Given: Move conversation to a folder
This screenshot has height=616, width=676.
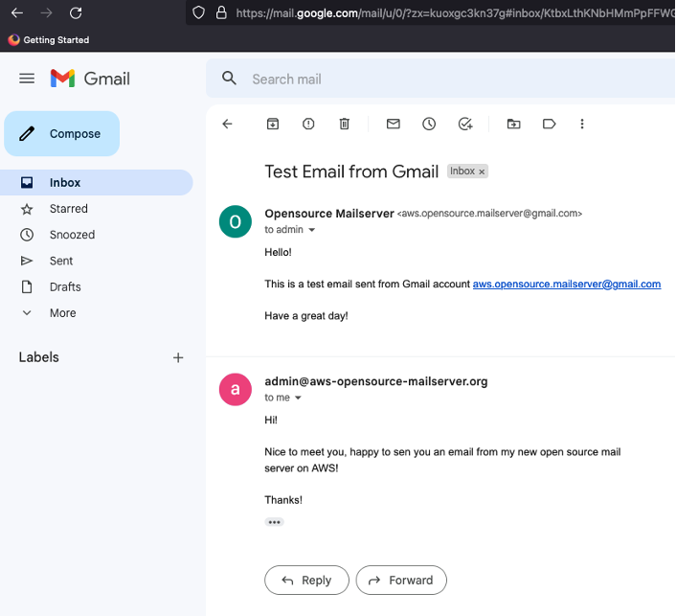Looking at the screenshot, I should pos(513,125).
